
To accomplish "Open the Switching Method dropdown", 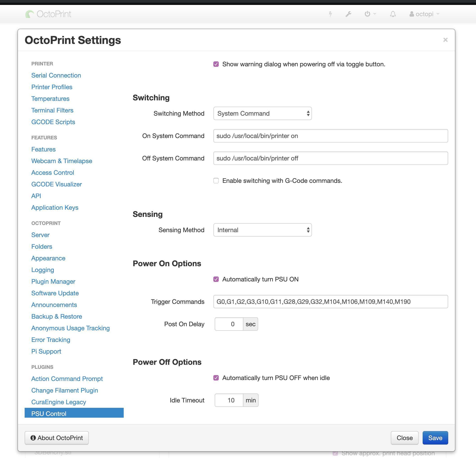I will [262, 113].
